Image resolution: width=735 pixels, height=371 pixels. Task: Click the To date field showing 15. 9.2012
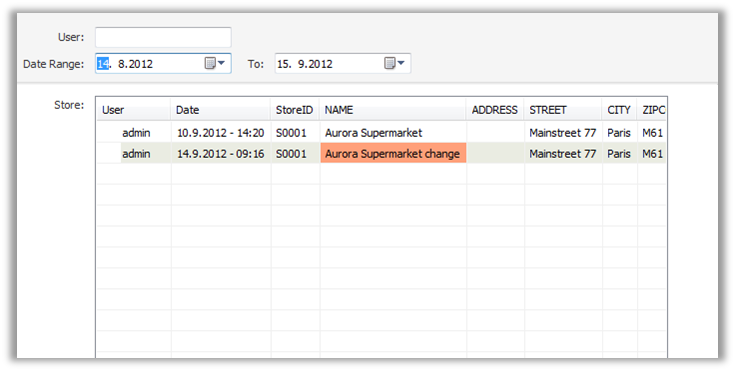pyautogui.click(x=343, y=64)
